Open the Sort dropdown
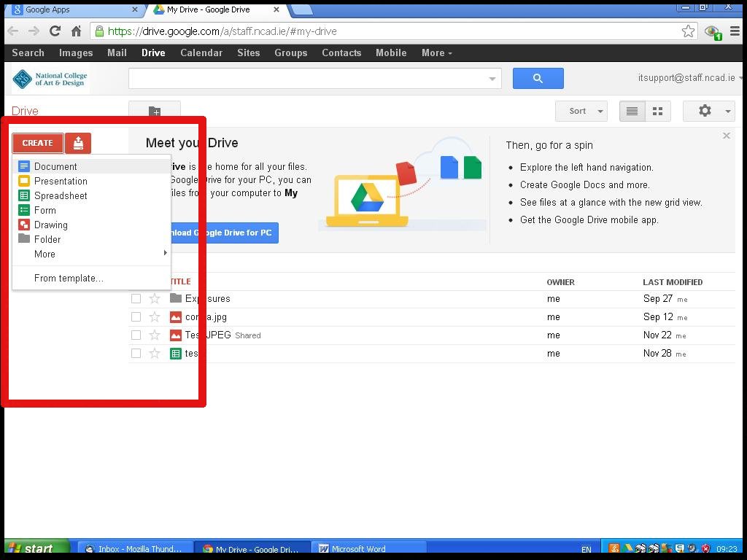Viewport: 747px width, 560px height. [x=581, y=111]
